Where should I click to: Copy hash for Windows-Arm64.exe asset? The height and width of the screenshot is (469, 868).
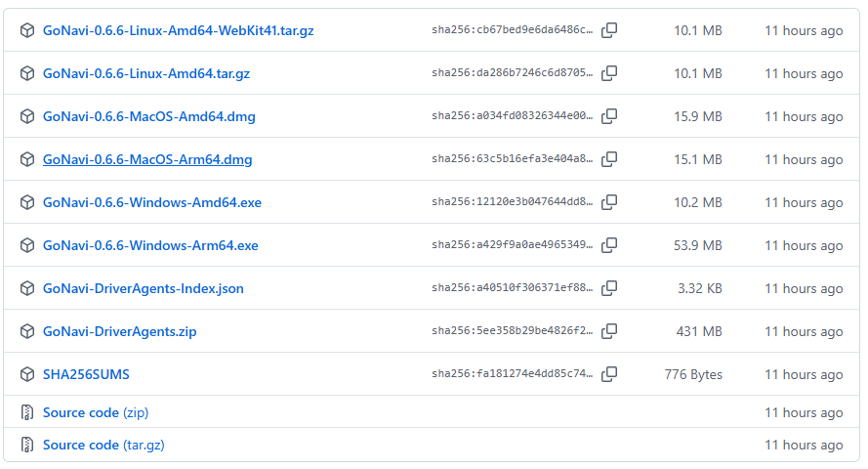click(609, 245)
